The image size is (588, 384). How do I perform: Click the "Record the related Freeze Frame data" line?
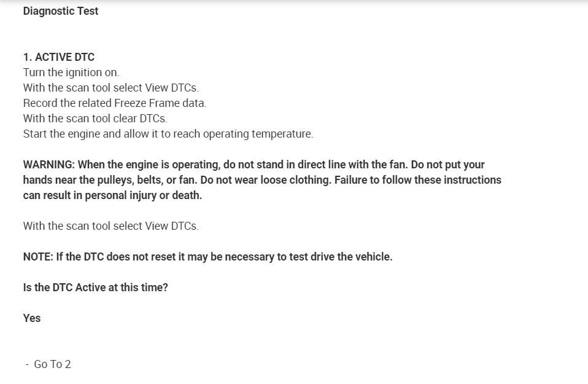tap(115, 103)
